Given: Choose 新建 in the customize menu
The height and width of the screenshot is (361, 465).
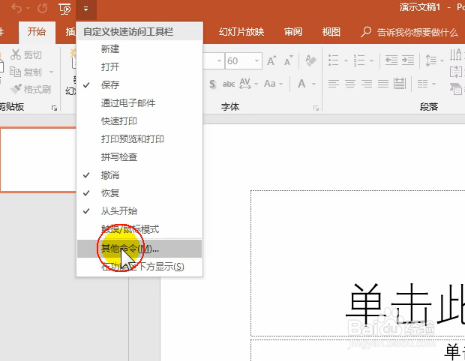Looking at the screenshot, I should [x=139, y=49].
